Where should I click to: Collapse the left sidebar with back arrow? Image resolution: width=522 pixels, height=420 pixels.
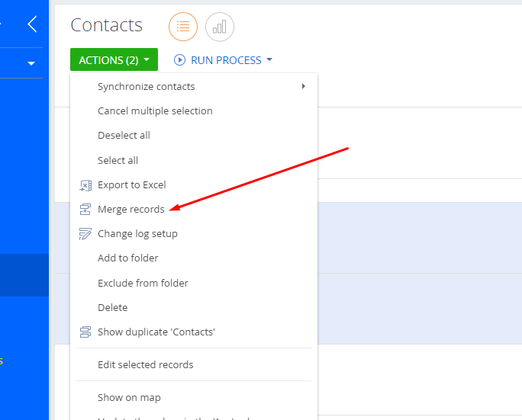pos(32,24)
